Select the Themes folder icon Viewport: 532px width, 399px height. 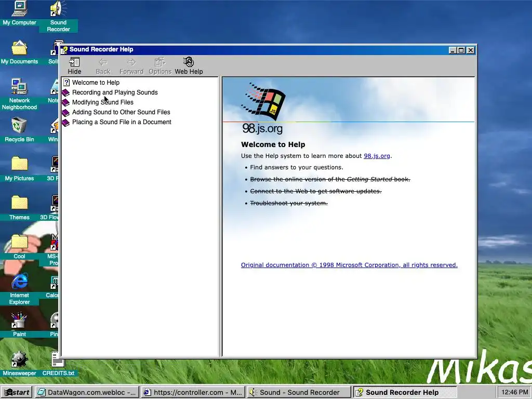pos(19,208)
